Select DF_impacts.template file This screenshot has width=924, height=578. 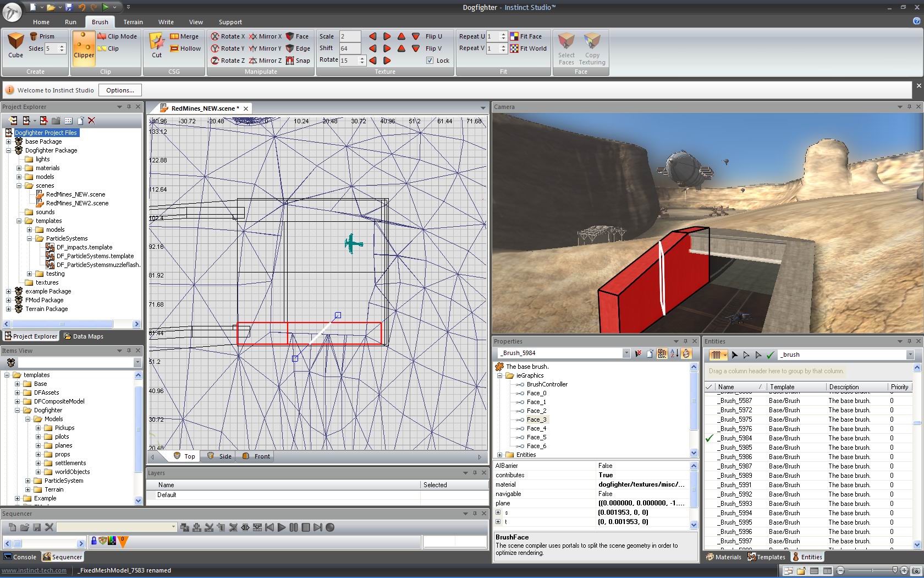tap(84, 247)
